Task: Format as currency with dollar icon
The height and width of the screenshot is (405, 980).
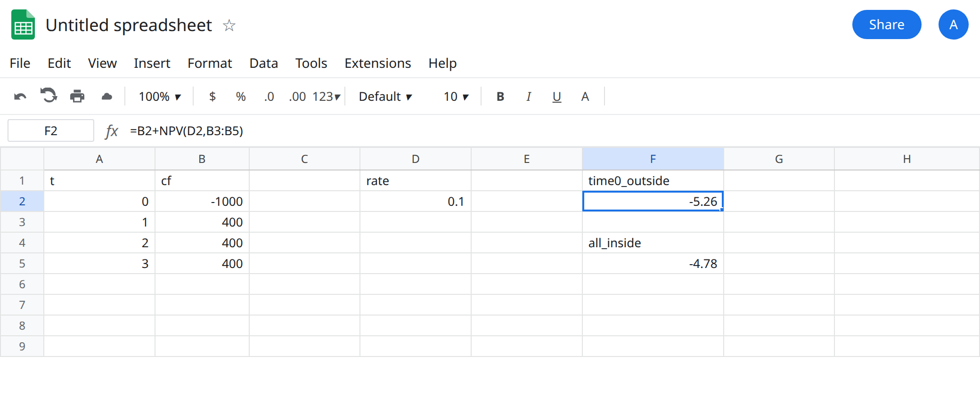Action: click(212, 97)
